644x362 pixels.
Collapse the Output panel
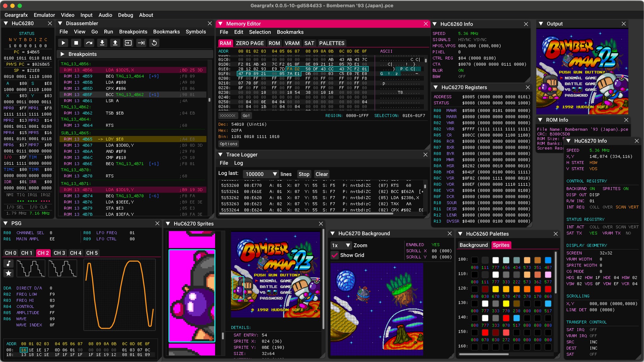pos(541,24)
